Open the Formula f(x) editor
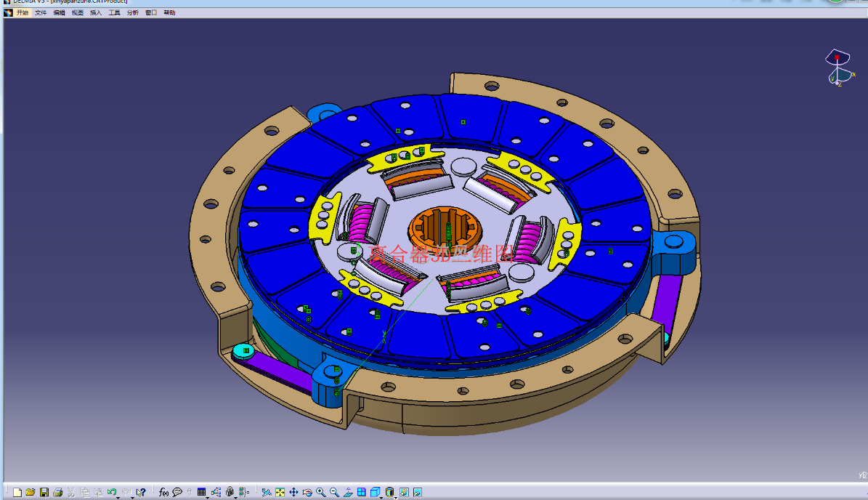The image size is (868, 500). tap(163, 492)
